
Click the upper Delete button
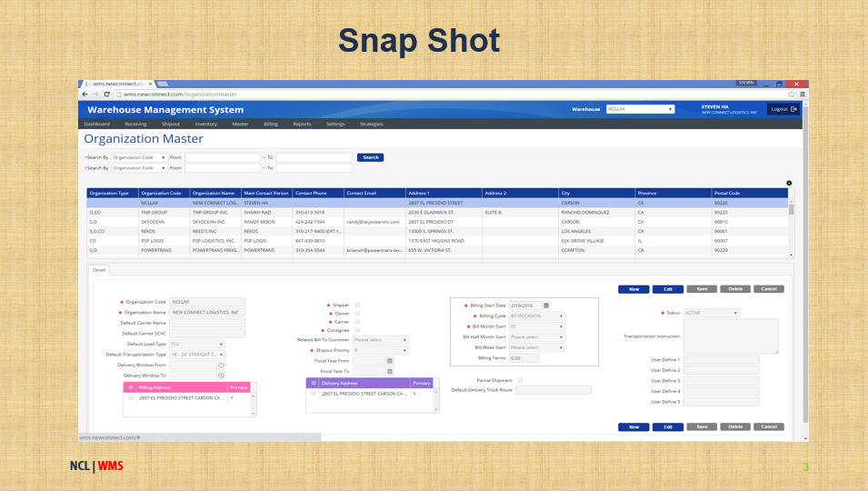coord(735,289)
